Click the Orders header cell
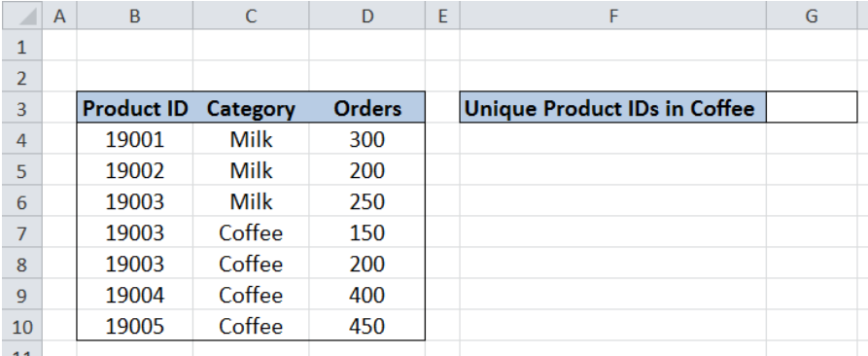 [x=367, y=107]
